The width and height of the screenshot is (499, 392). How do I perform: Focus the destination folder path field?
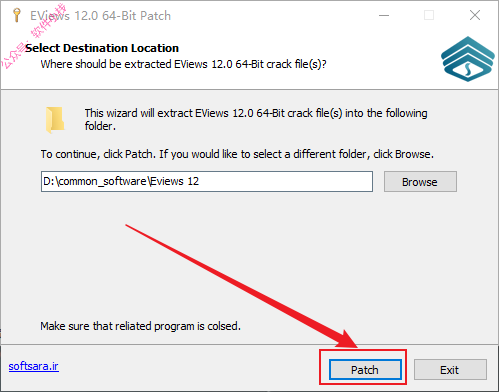[207, 182]
